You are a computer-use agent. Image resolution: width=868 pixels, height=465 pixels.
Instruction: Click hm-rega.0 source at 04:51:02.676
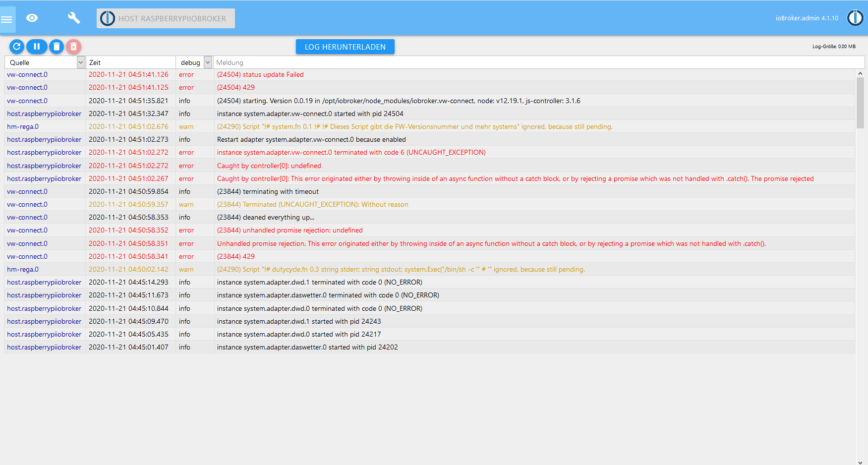(23, 126)
